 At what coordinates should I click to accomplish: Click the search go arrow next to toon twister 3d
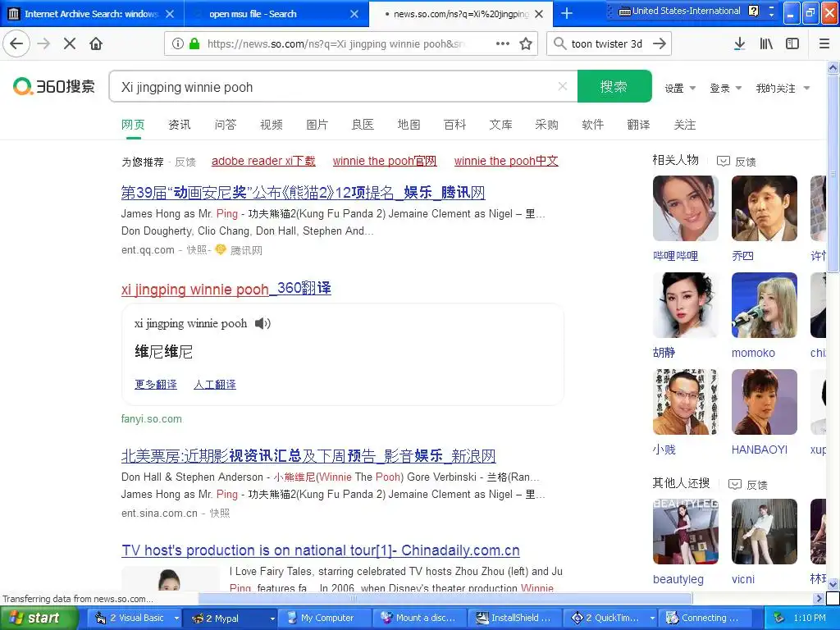click(660, 44)
